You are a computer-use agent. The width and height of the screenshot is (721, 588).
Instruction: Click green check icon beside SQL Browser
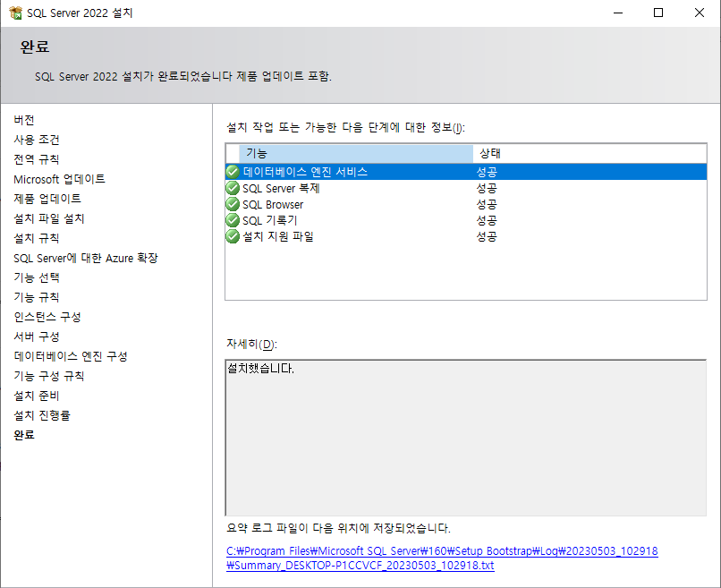[x=233, y=204]
